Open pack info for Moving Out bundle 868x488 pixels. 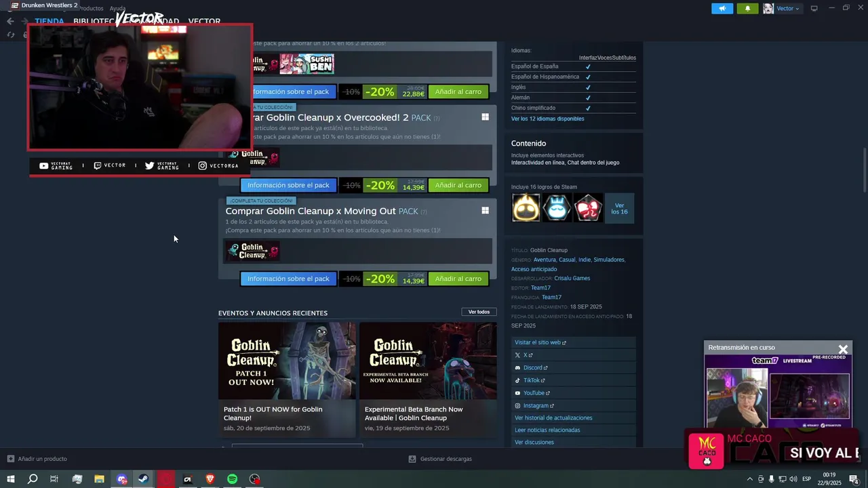tap(288, 279)
